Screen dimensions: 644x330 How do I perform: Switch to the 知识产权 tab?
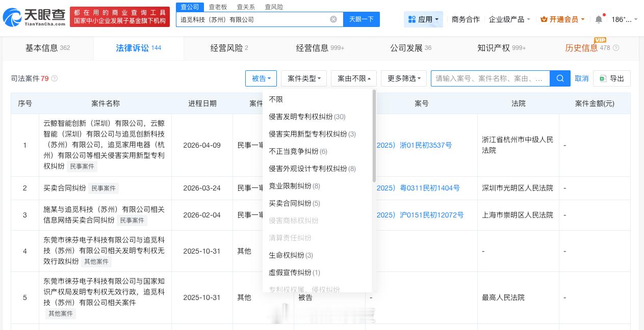point(501,48)
